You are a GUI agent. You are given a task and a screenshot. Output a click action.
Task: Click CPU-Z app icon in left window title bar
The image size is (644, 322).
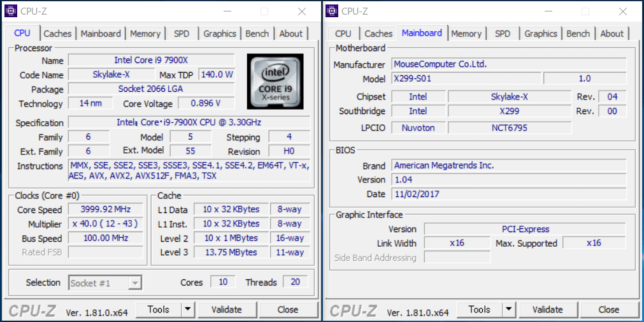click(10, 11)
